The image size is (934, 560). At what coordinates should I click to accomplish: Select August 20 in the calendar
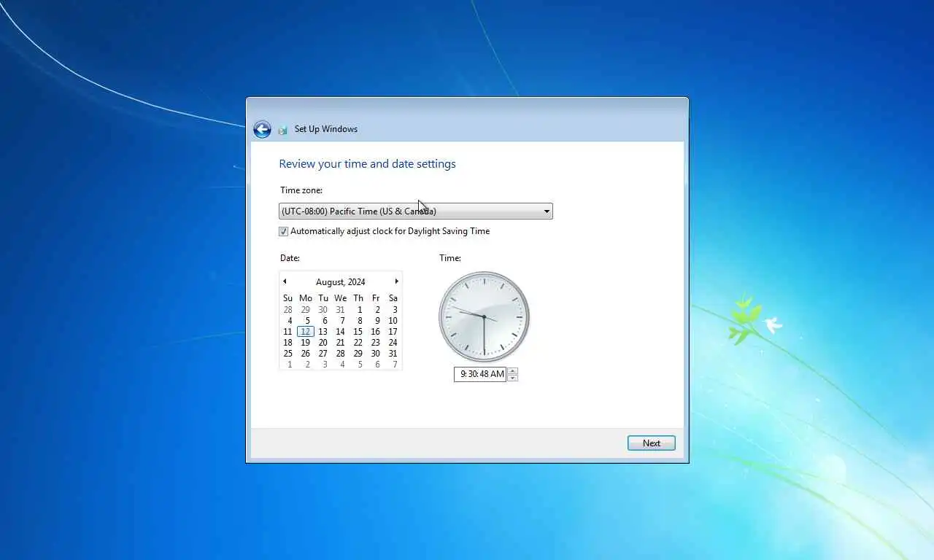pyautogui.click(x=323, y=343)
